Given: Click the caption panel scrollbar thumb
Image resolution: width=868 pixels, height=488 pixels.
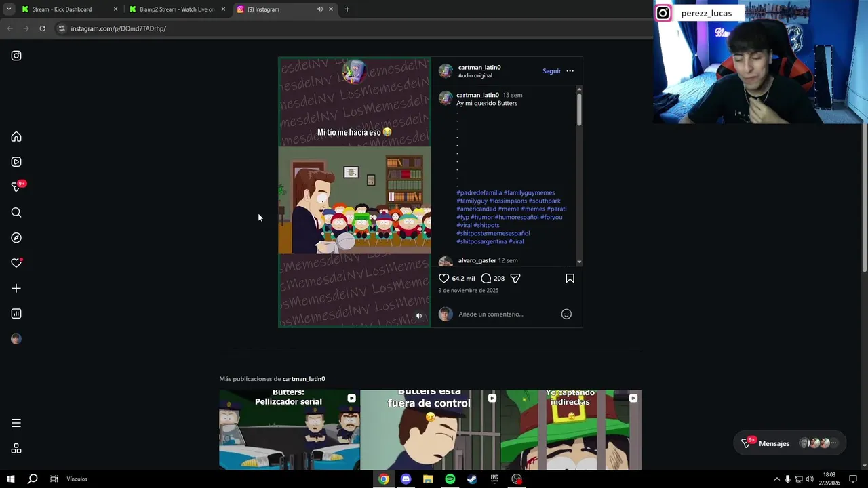Looking at the screenshot, I should pyautogui.click(x=579, y=109).
